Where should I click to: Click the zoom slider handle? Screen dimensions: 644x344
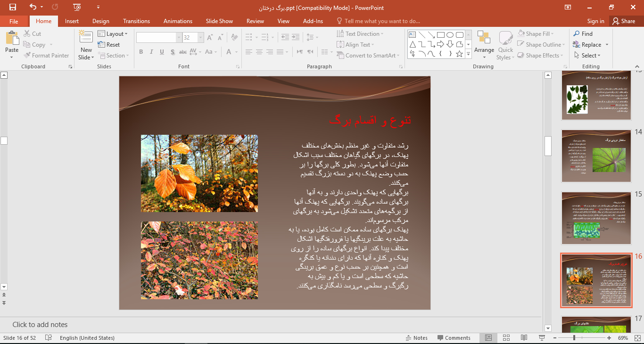(x=574, y=338)
